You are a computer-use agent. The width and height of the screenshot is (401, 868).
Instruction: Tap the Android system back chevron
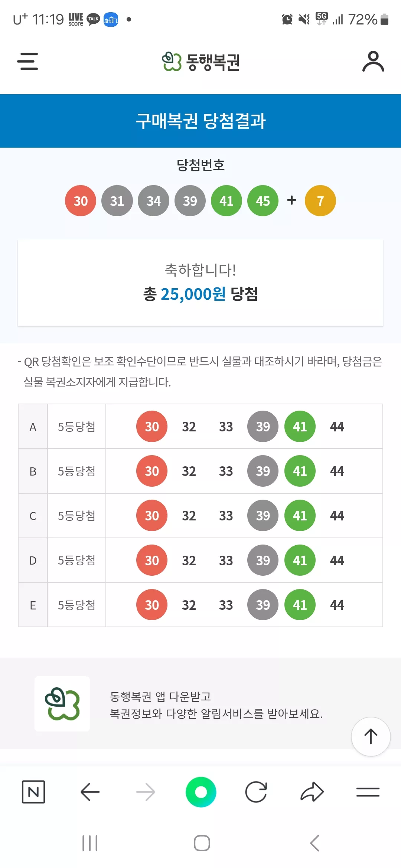[x=314, y=843]
